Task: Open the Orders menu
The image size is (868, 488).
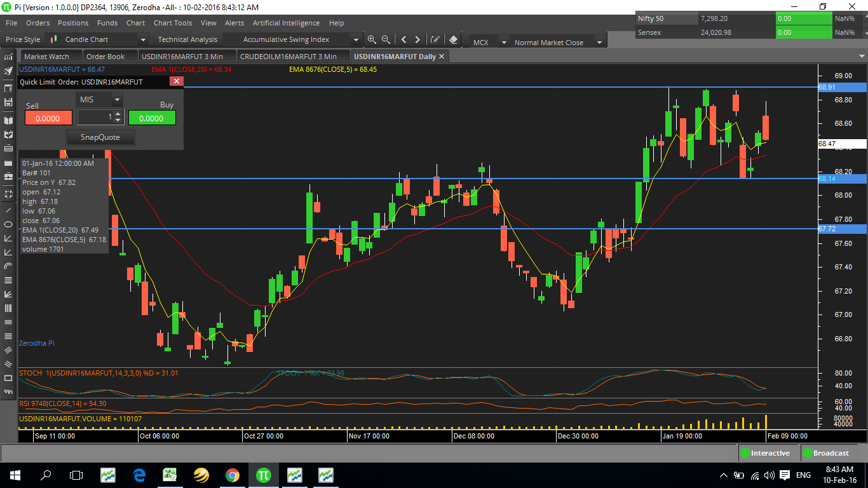Action: [38, 23]
